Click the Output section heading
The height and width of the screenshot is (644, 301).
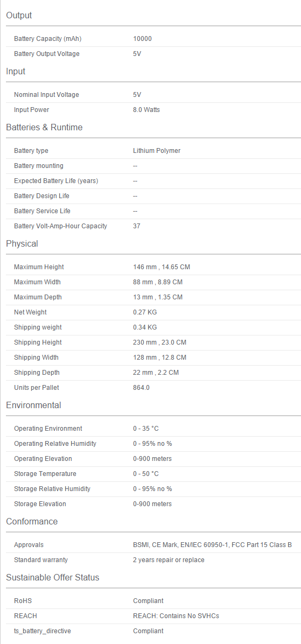[x=19, y=15]
